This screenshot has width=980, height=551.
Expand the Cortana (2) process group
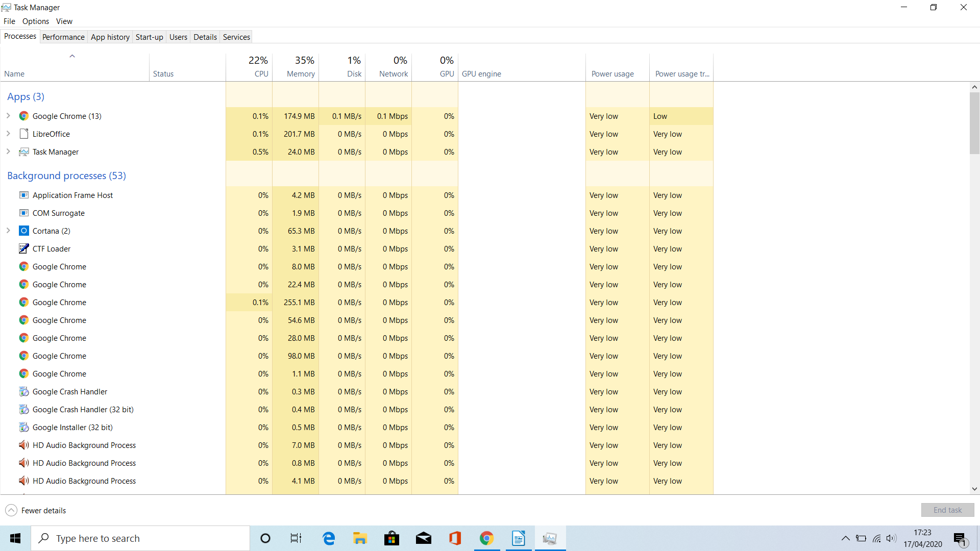[x=8, y=231]
